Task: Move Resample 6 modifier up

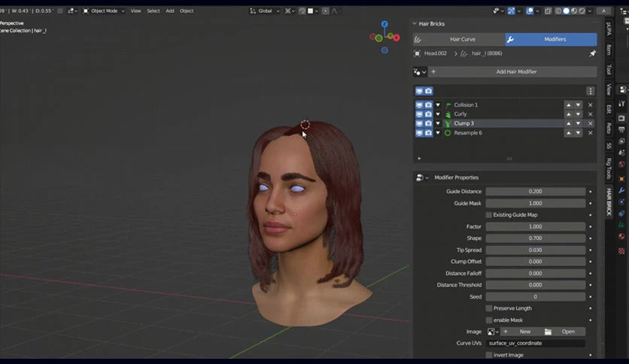Action: point(568,132)
